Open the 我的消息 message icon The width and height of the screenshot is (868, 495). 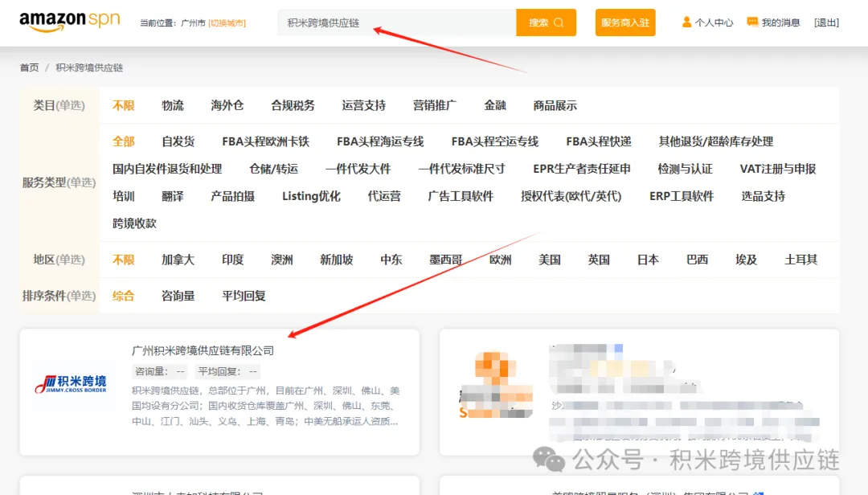752,22
